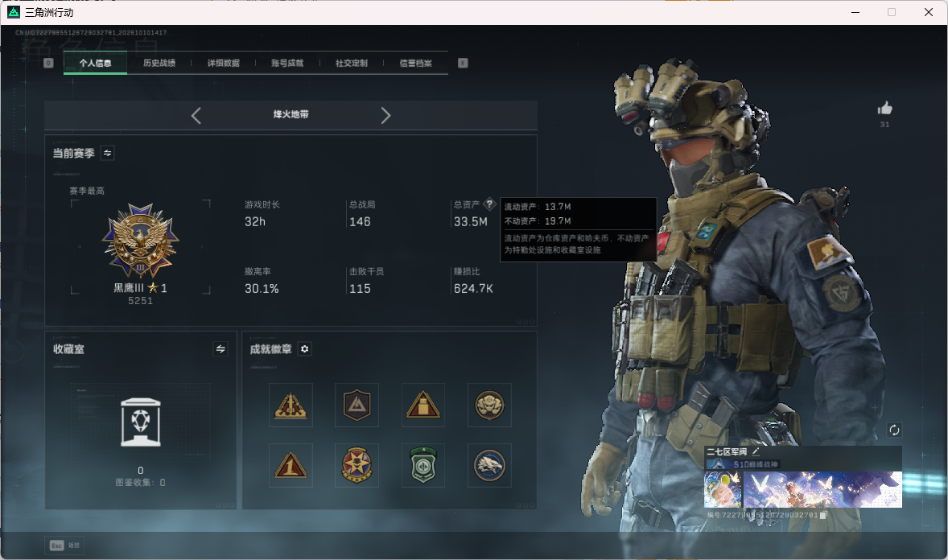Image resolution: width=948 pixels, height=560 pixels.
Task: Click the butterfly profile banner image
Action: click(x=822, y=489)
